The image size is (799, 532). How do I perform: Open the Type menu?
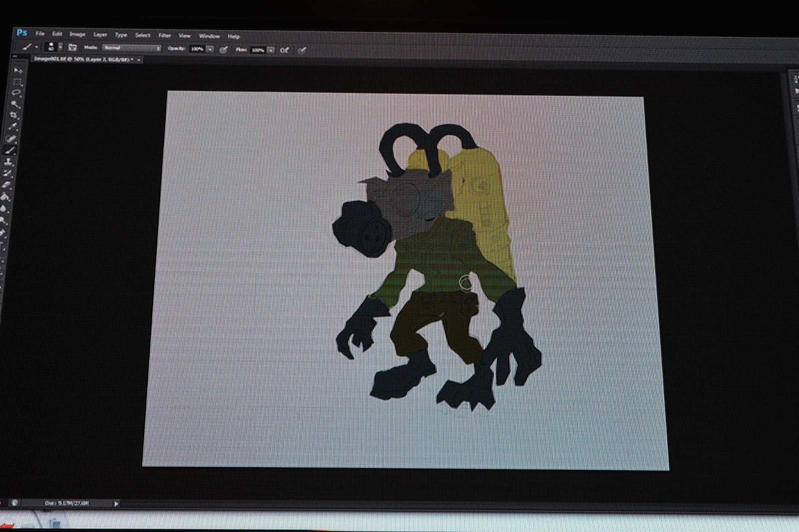tap(121, 35)
